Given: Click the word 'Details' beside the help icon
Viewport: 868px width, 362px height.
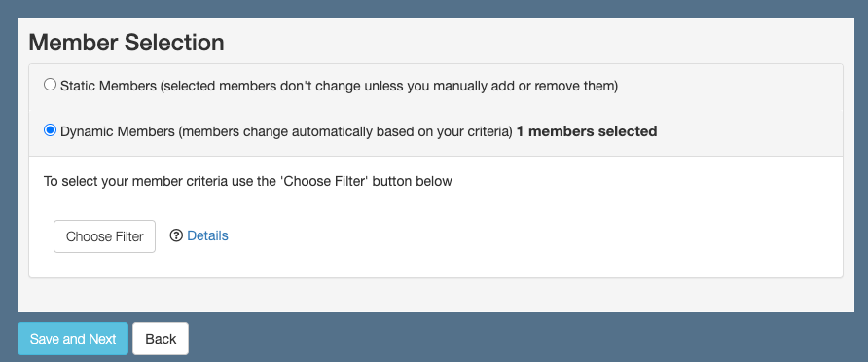Looking at the screenshot, I should tap(207, 235).
